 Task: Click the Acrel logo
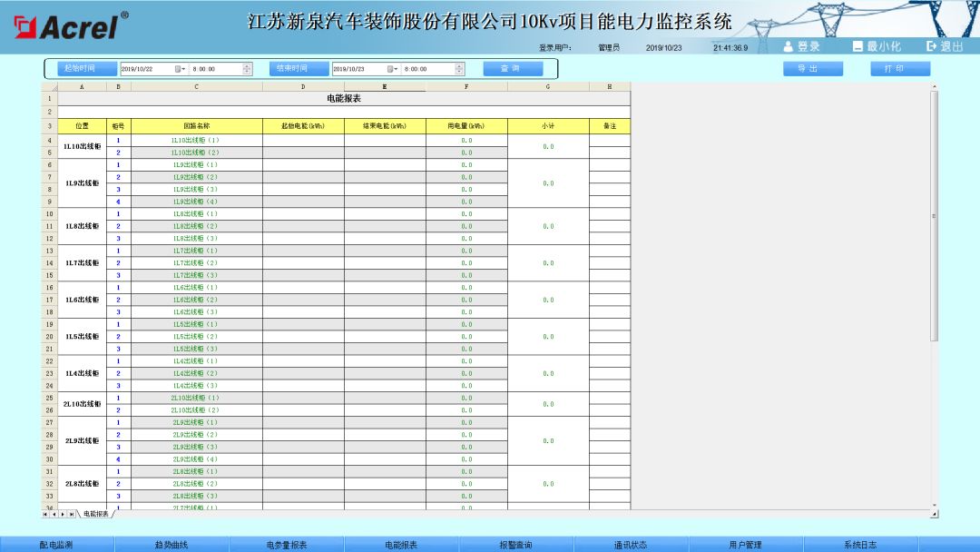pyautogui.click(x=72, y=25)
